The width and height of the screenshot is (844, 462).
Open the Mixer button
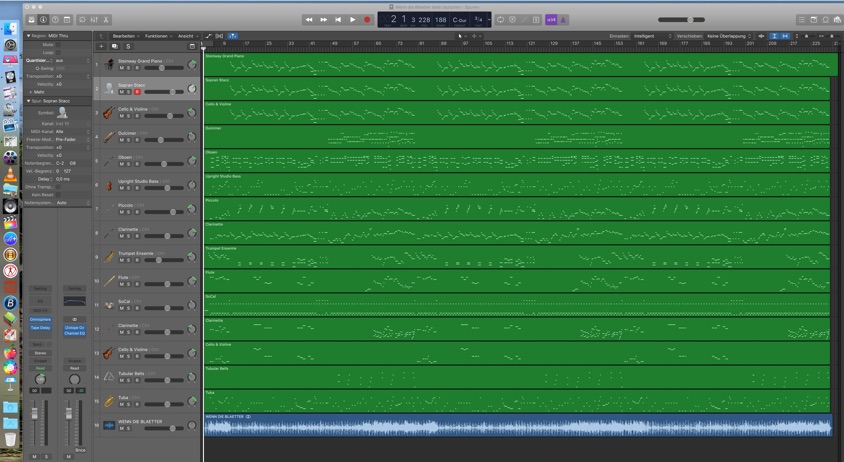(94, 19)
